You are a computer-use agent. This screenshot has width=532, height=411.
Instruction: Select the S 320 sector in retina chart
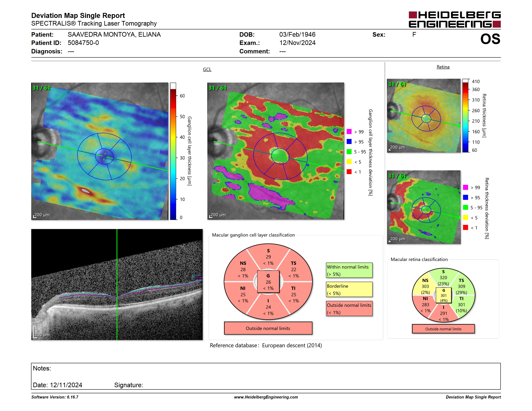[x=443, y=278]
